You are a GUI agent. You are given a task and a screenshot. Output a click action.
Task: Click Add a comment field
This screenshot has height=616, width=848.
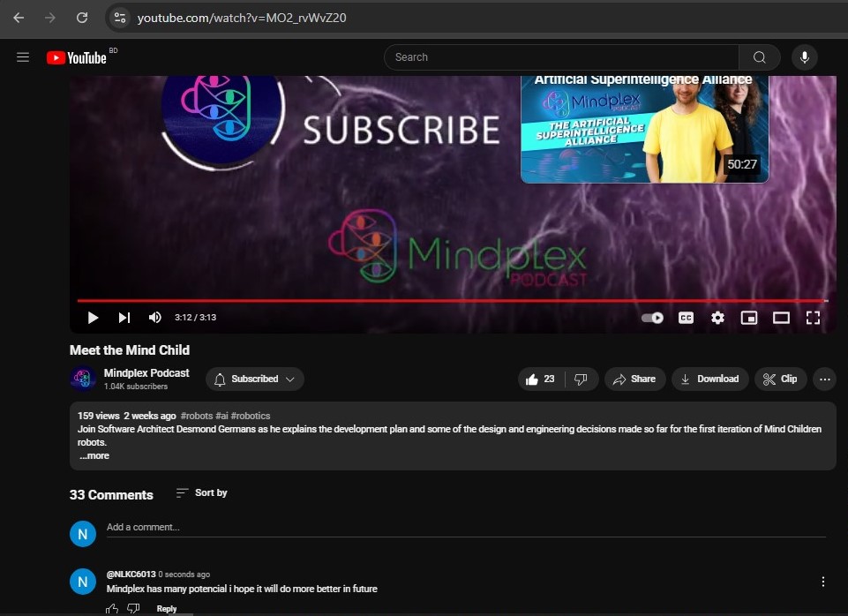[466, 527]
